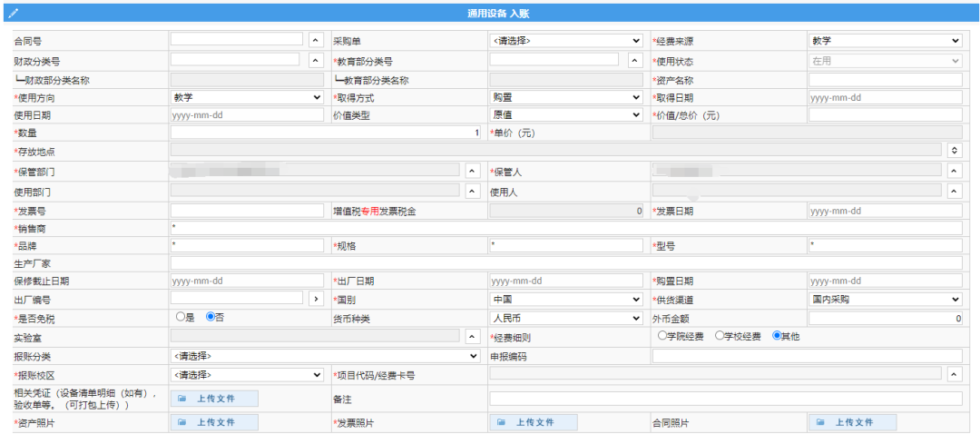Image resolution: width=980 pixels, height=444 pixels.
Task: Click the lookup arrow beside 合同号 field
Action: pos(316,40)
